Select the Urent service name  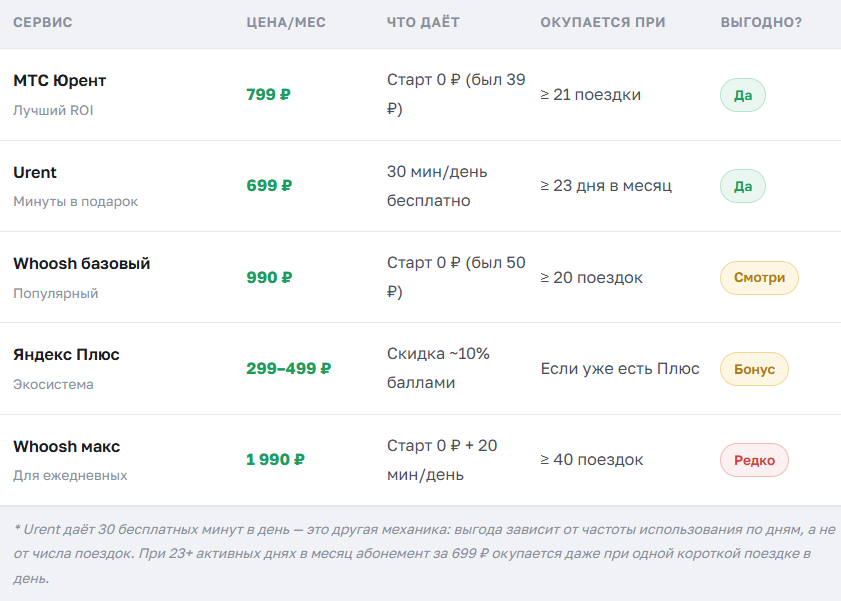(35, 173)
